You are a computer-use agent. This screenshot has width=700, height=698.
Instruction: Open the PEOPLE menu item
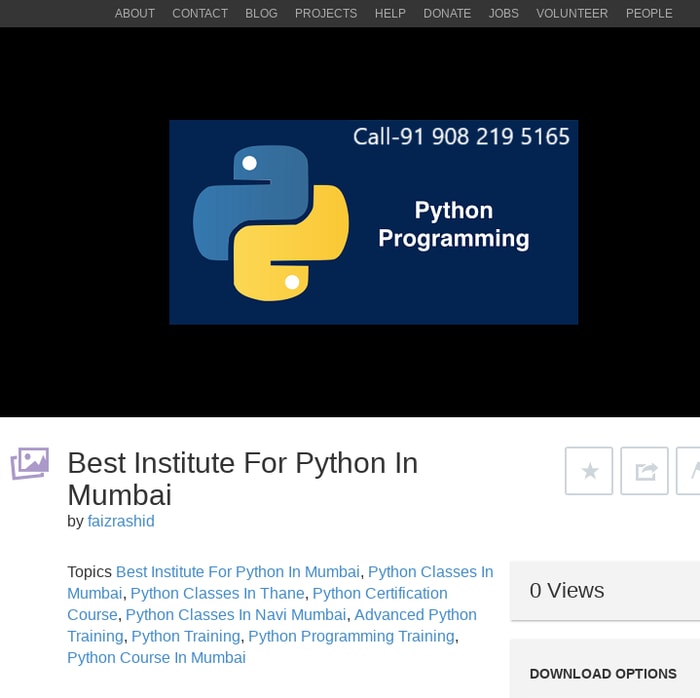pos(649,13)
